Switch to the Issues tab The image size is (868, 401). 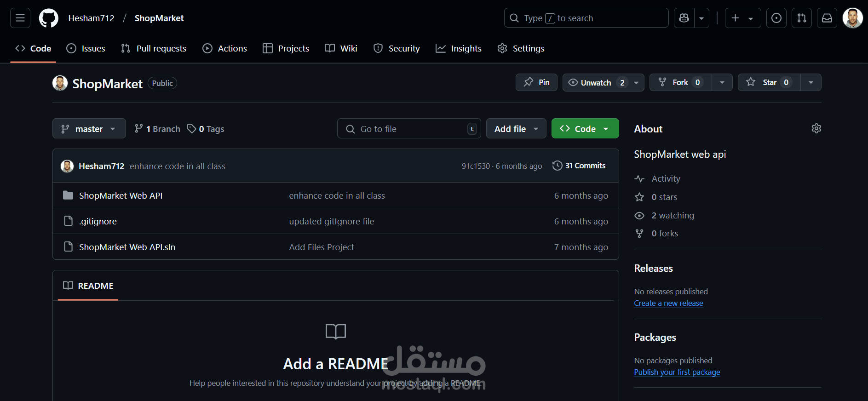[86, 48]
